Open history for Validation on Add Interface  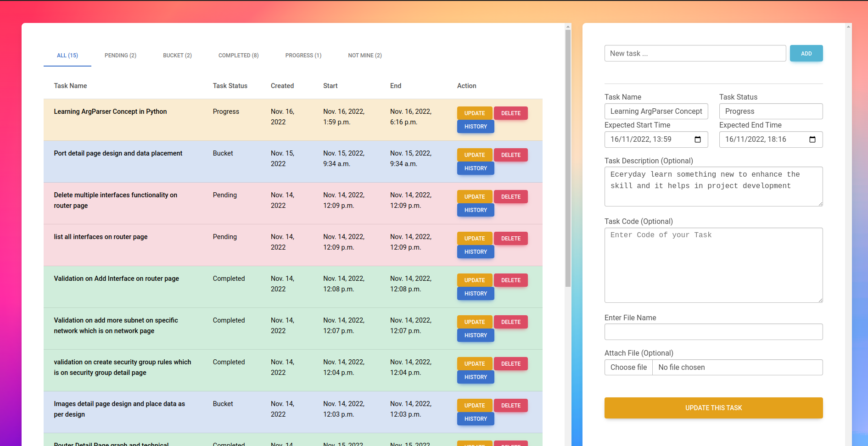click(x=476, y=294)
